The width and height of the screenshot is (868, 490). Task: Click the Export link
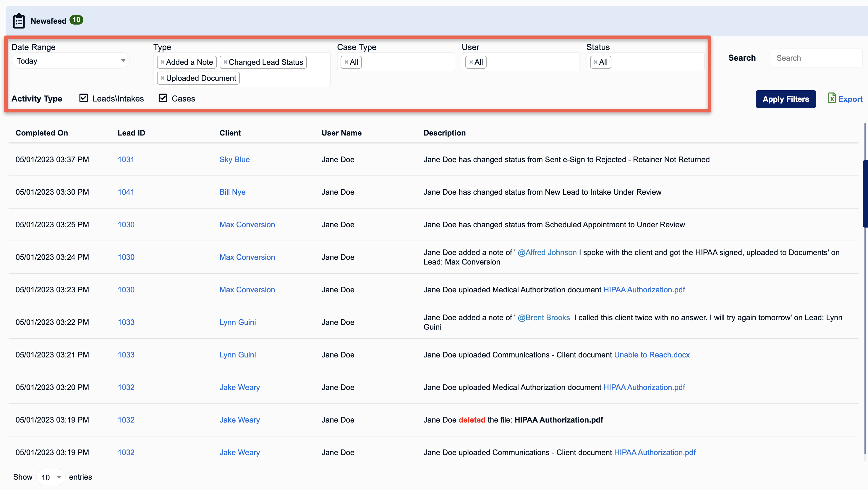click(x=850, y=99)
